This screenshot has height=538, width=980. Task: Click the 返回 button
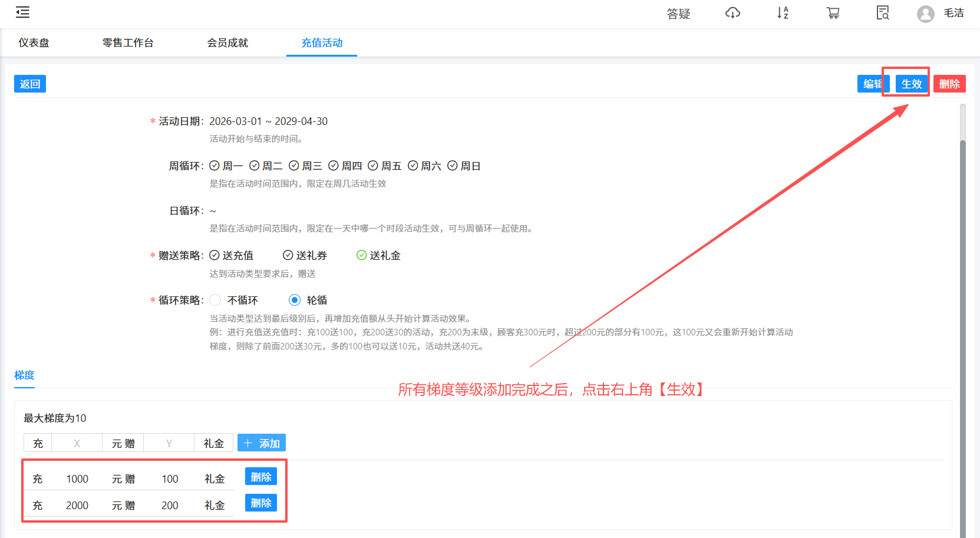point(29,84)
